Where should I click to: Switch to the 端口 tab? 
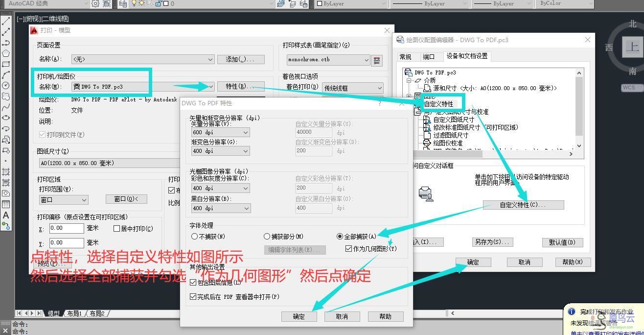(429, 57)
